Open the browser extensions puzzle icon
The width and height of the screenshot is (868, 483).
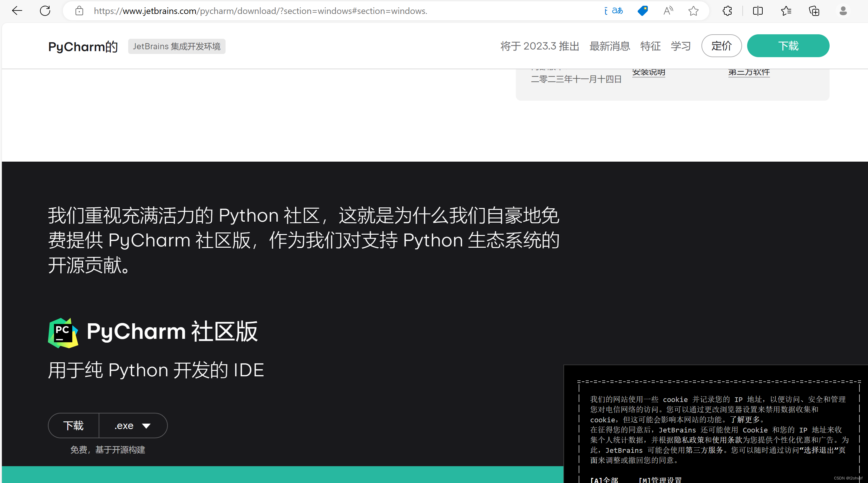(727, 10)
